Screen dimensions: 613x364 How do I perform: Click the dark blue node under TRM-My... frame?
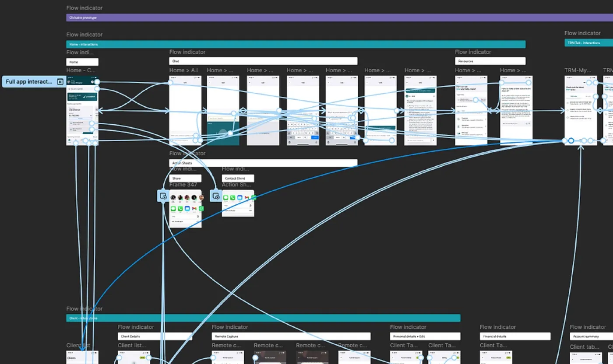(571, 141)
